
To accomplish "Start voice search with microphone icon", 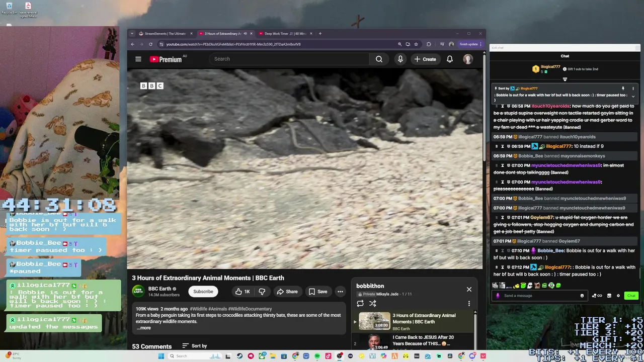I will [x=400, y=59].
